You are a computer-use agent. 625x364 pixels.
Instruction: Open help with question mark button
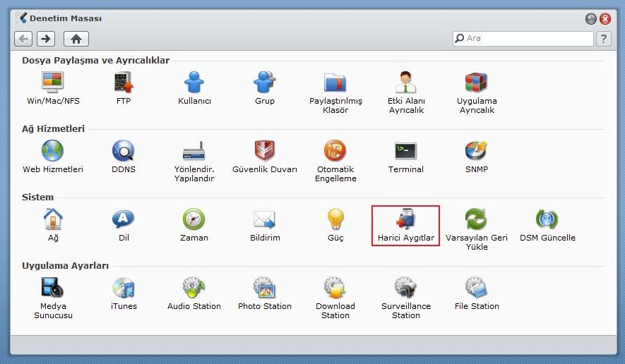(x=604, y=39)
